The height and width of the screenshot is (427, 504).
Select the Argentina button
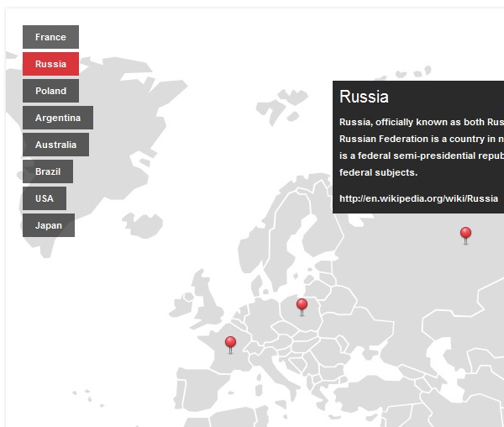pyautogui.click(x=58, y=118)
